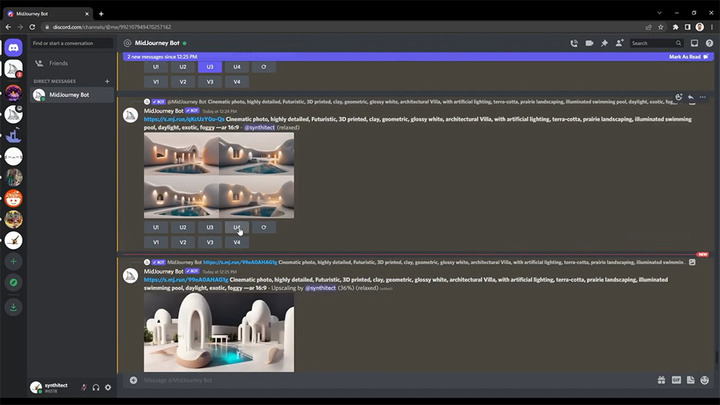Click V1 under the pool villa grid

[x=156, y=242]
